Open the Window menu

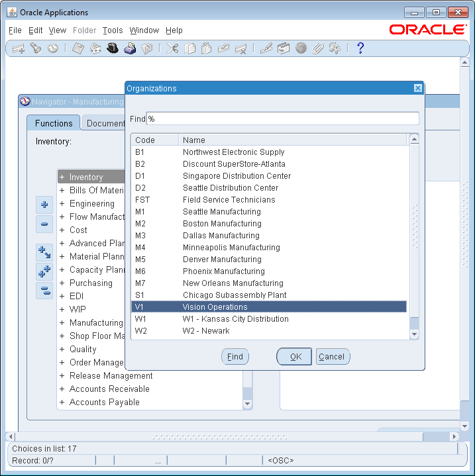tap(144, 30)
